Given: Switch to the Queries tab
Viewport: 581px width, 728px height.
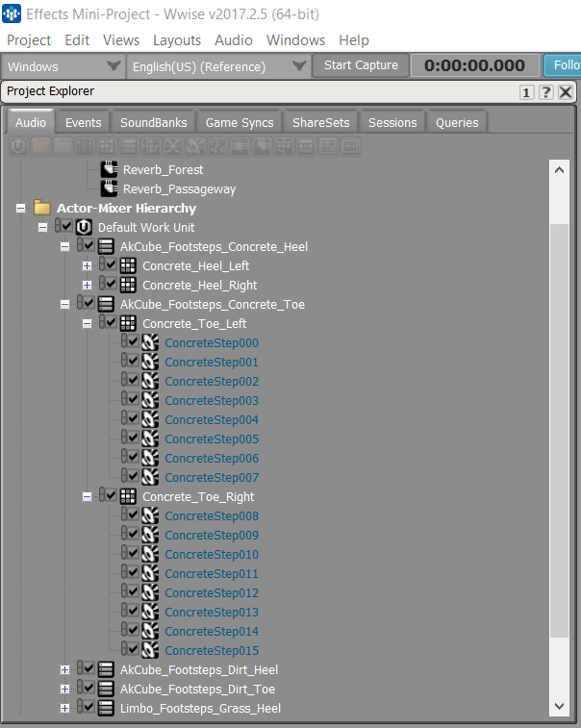Looking at the screenshot, I should coord(457,122).
